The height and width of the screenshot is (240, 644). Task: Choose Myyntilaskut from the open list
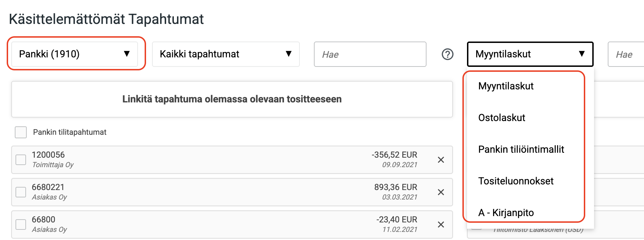[506, 86]
